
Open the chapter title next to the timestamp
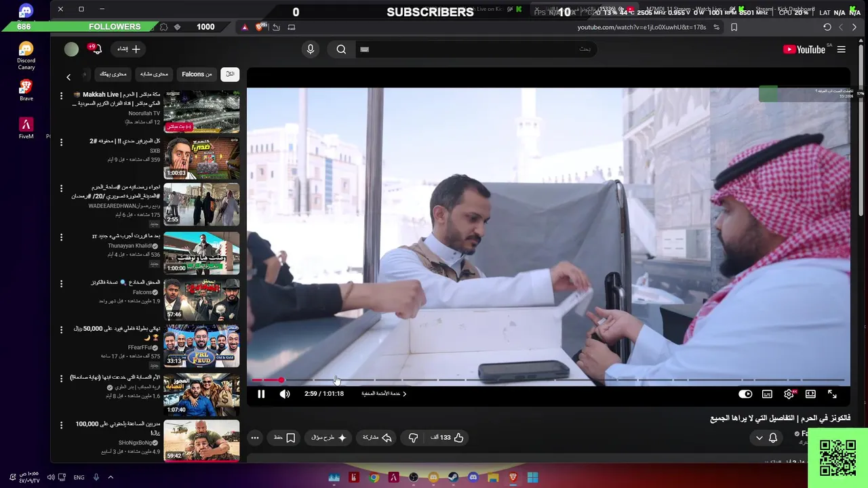(384, 394)
